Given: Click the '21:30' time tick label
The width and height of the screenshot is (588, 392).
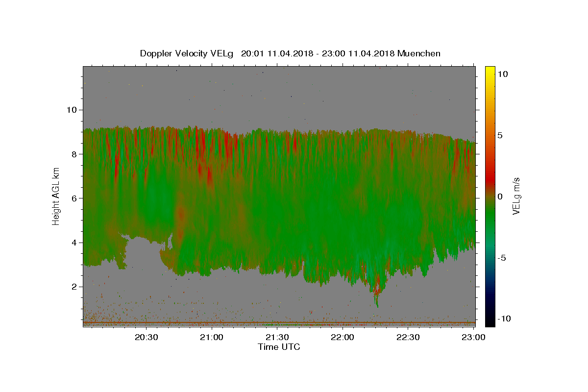Looking at the screenshot, I should tap(277, 337).
